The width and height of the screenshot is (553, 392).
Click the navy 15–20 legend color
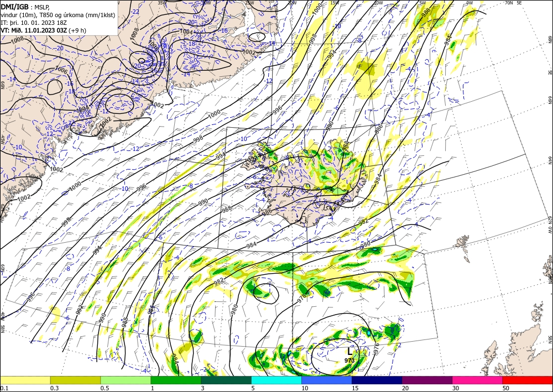click(377, 380)
